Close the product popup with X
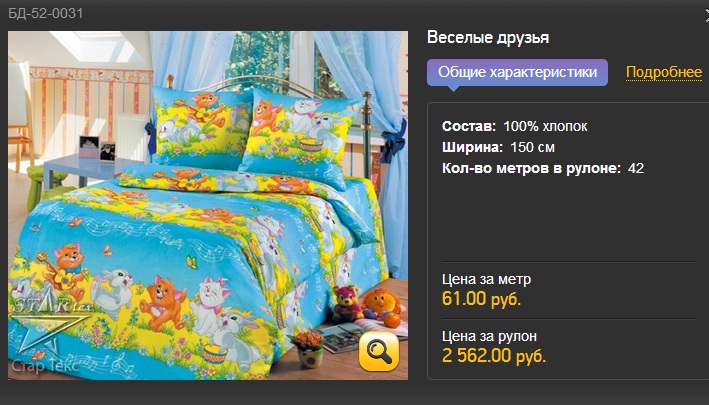The height and width of the screenshot is (405, 709). pos(706,17)
